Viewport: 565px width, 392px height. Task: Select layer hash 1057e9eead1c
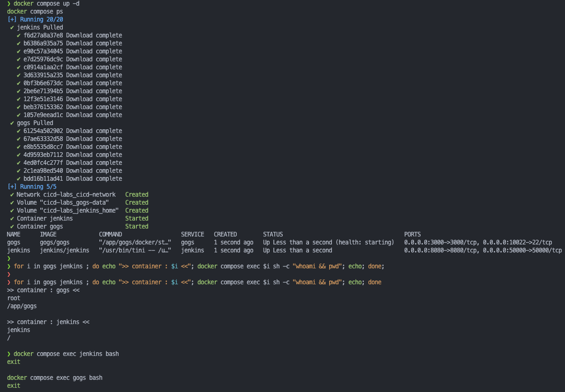click(43, 115)
